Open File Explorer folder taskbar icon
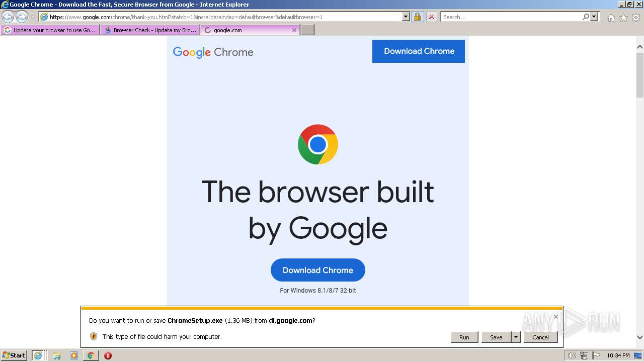This screenshot has width=644, height=362. [57, 355]
